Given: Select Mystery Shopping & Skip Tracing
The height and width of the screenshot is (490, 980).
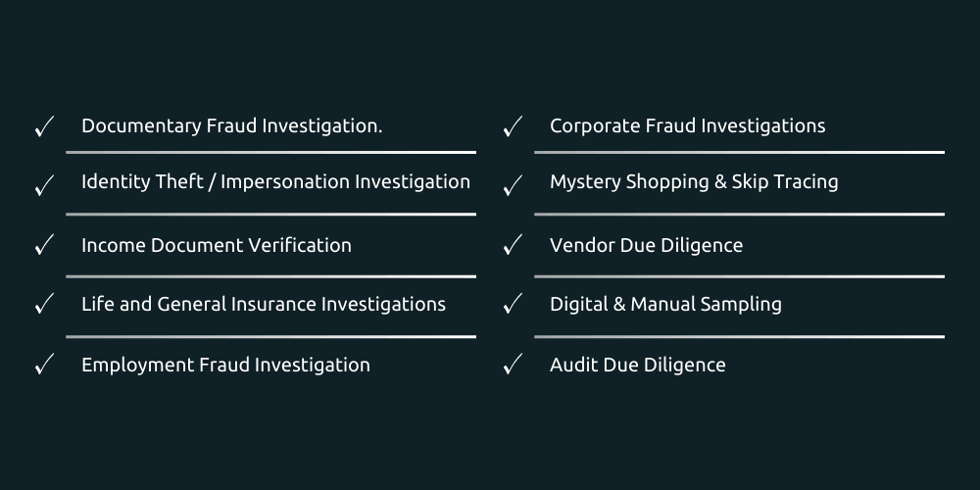Looking at the screenshot, I should click(x=694, y=182).
